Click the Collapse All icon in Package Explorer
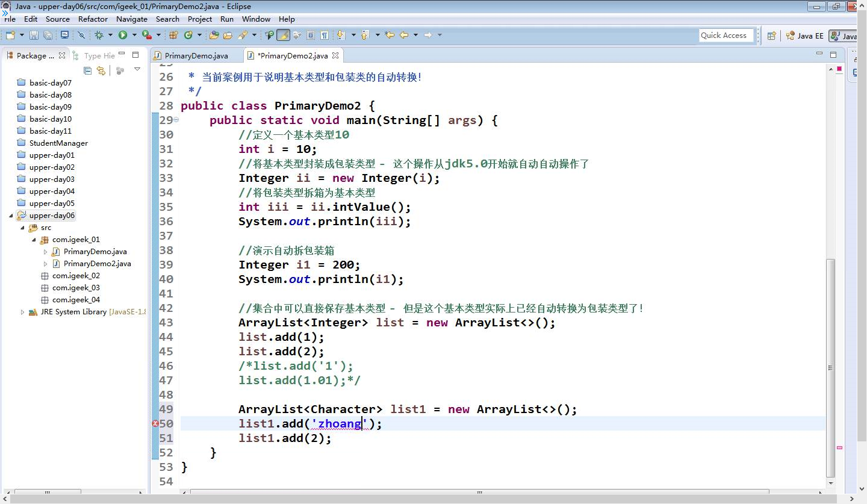 (87, 70)
